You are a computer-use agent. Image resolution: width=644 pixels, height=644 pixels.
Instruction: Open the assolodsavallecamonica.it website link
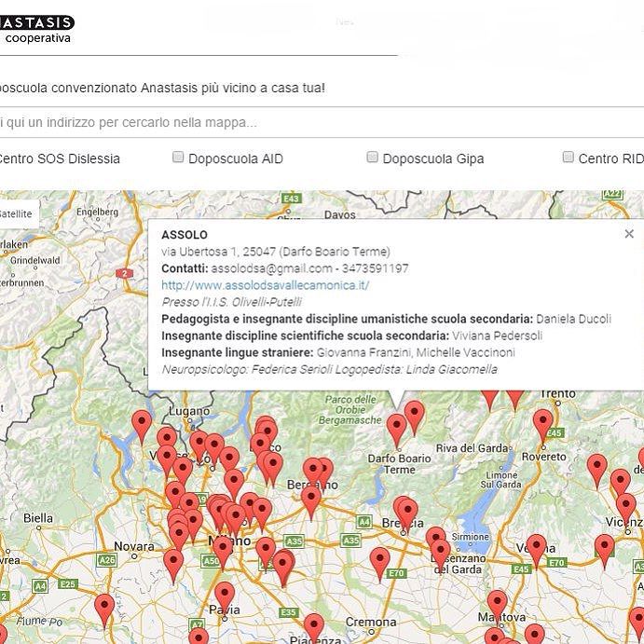(265, 285)
